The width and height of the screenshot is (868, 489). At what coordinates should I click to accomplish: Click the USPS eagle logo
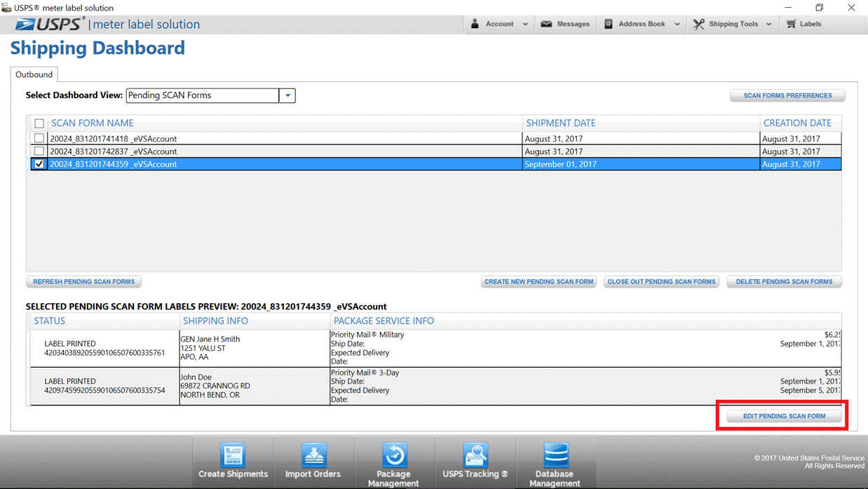[x=25, y=25]
